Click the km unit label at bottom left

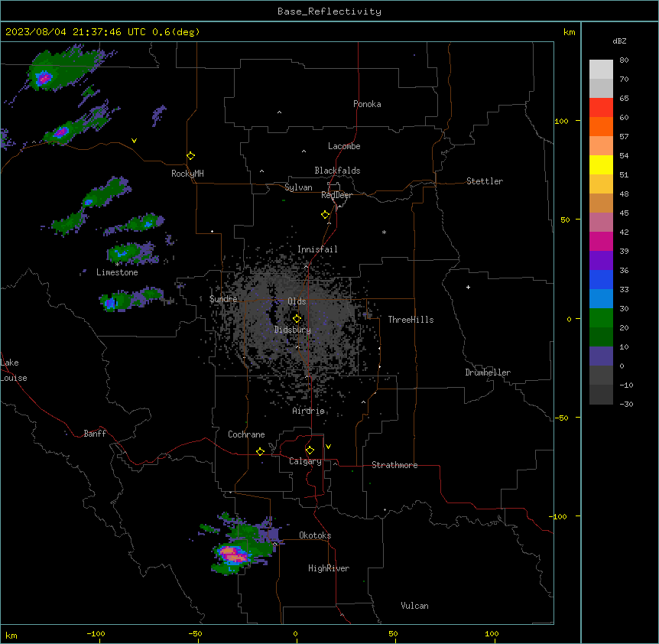pos(11,635)
